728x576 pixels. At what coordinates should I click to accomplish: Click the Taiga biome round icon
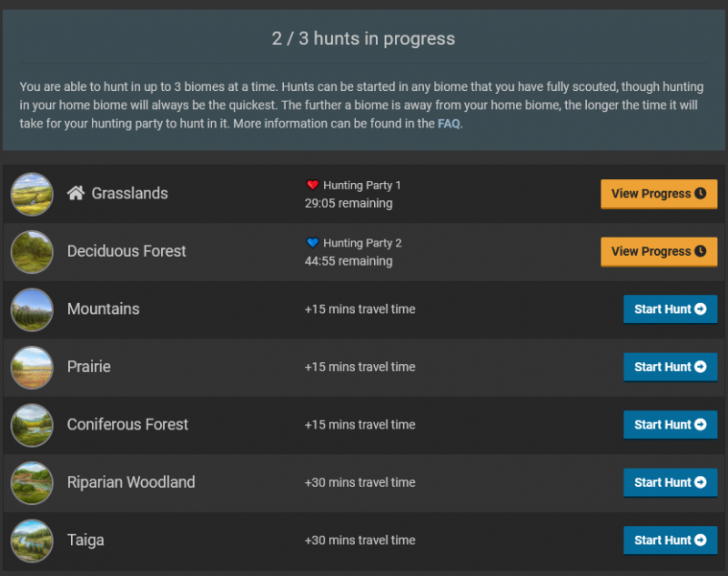click(32, 541)
